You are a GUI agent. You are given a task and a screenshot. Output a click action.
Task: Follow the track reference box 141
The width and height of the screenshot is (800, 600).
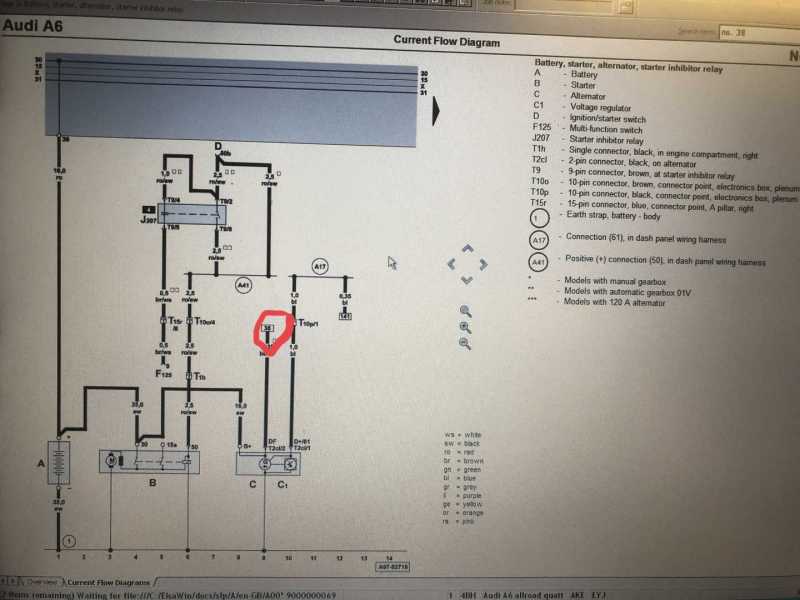tap(344, 316)
